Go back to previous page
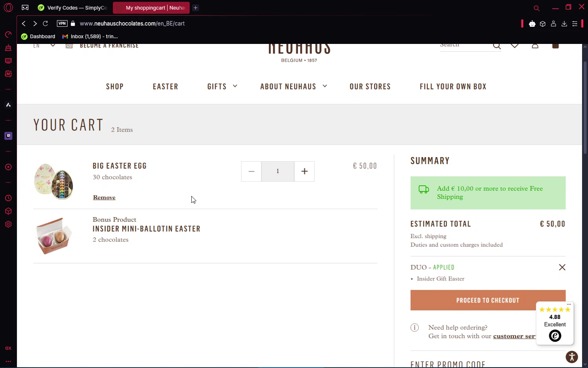588x368 pixels. pos(24,24)
